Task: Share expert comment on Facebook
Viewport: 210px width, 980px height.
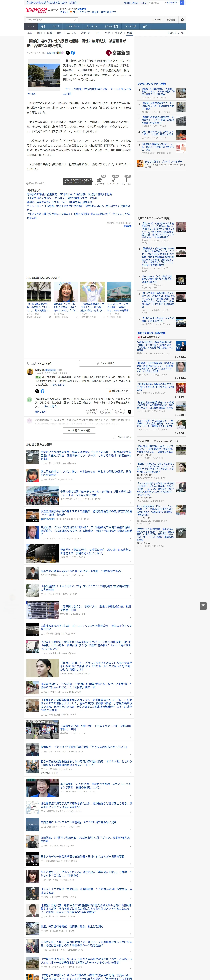Action: (x=42, y=391)
